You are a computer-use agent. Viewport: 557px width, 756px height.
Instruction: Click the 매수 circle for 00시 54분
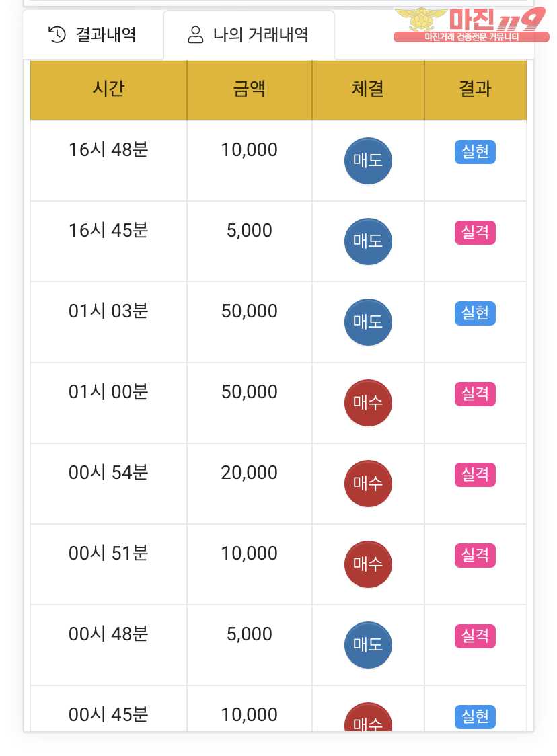(x=368, y=484)
